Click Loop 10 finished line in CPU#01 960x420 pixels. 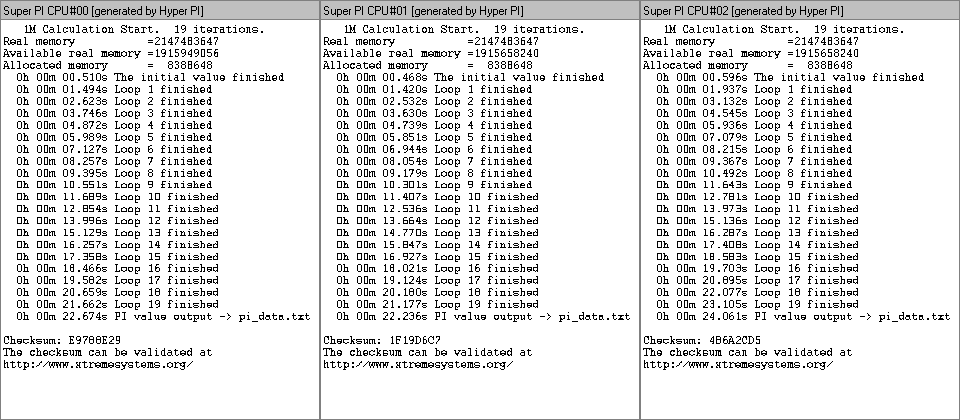(437, 197)
